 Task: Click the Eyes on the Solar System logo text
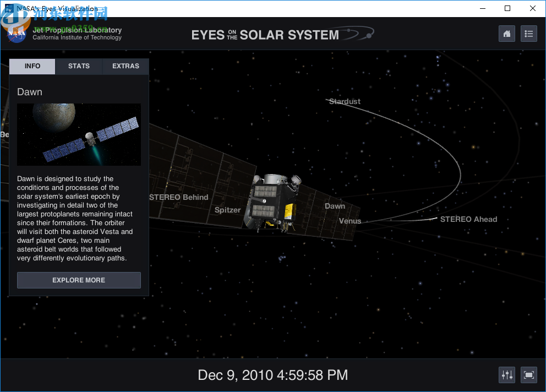(264, 34)
